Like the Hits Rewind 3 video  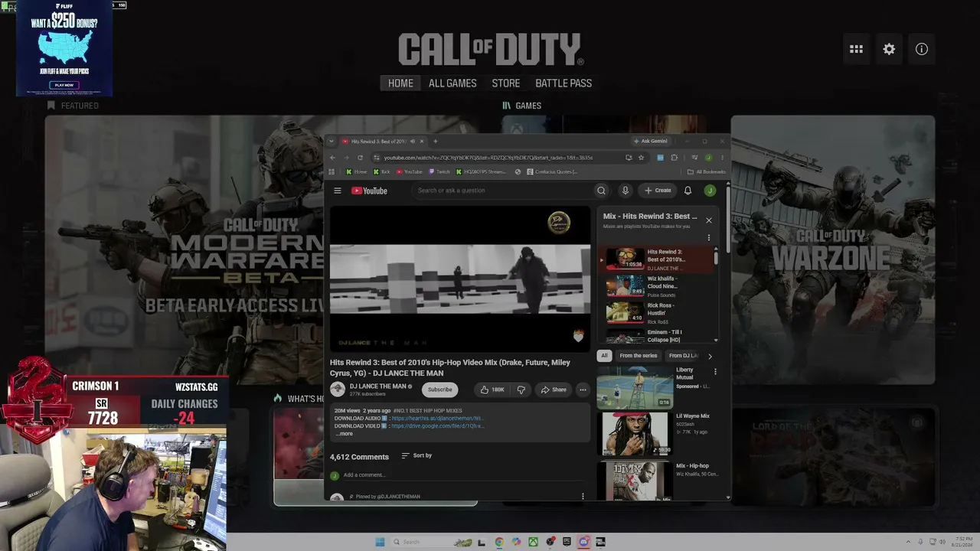pos(492,390)
